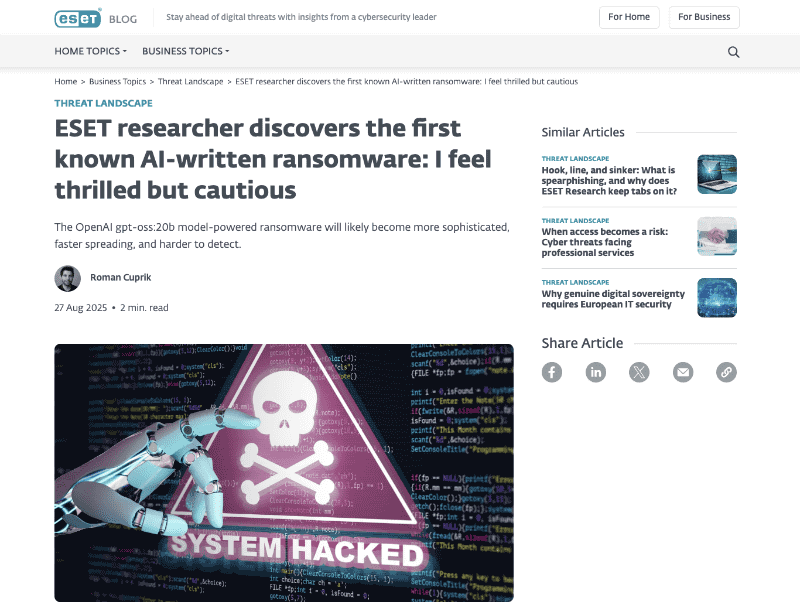Viewport: 800px width, 615px height.
Task: Click Threat Landscape tag above sovereignty article
Action: [575, 282]
